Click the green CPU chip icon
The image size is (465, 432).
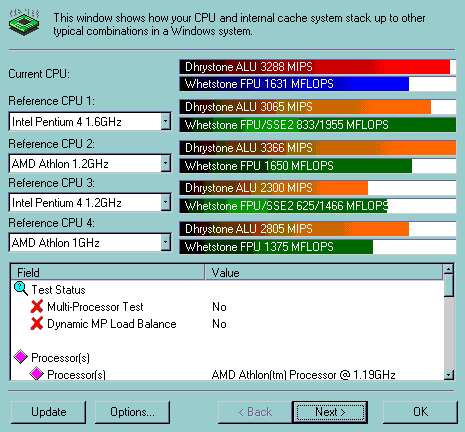click(24, 22)
